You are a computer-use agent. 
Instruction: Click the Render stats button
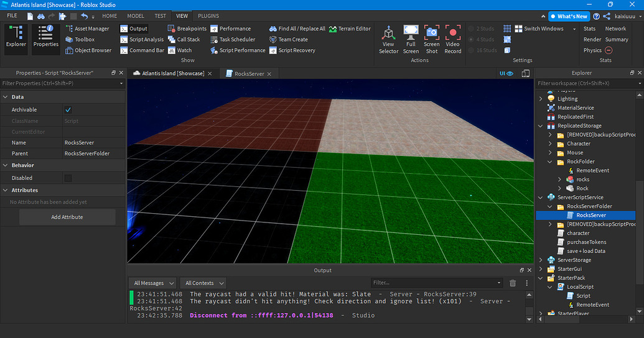[x=592, y=39]
